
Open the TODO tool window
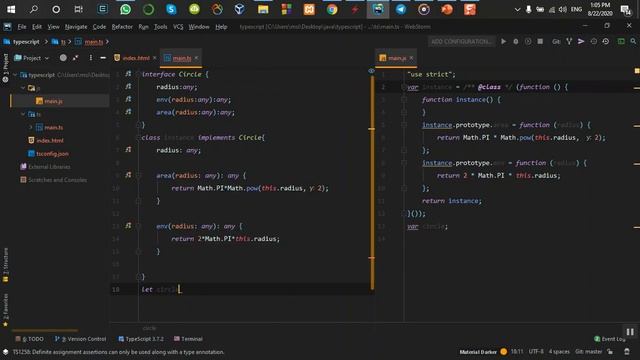pos(29,339)
